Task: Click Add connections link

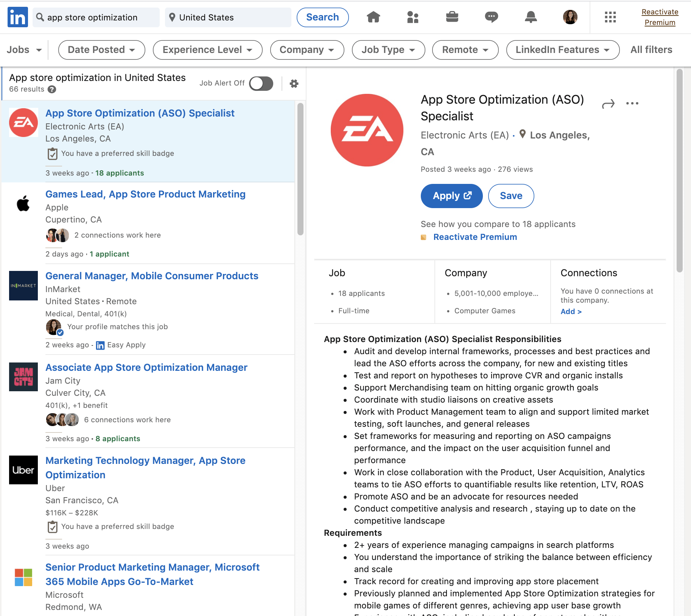Action: 571,312
